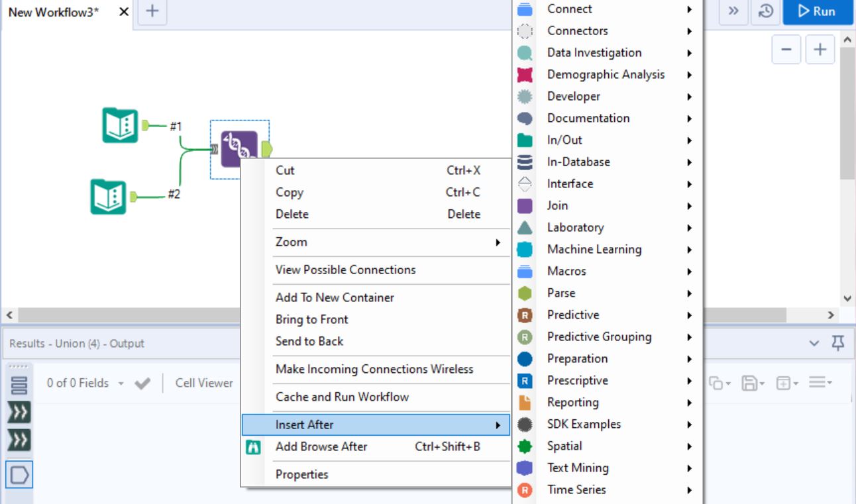Toggle the first incoming connection data view
Image resolution: width=856 pixels, height=504 pixels.
[x=18, y=411]
